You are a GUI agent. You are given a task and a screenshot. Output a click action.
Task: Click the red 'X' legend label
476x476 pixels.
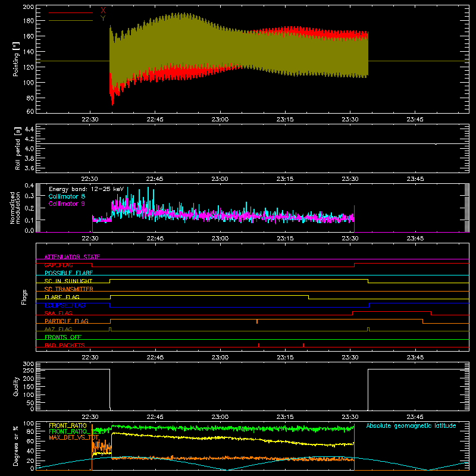point(103,10)
